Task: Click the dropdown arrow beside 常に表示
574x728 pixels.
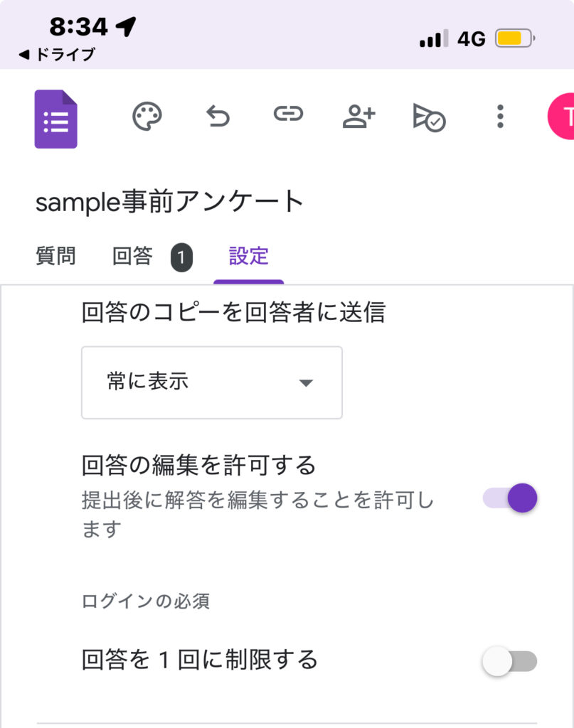Action: click(x=306, y=383)
